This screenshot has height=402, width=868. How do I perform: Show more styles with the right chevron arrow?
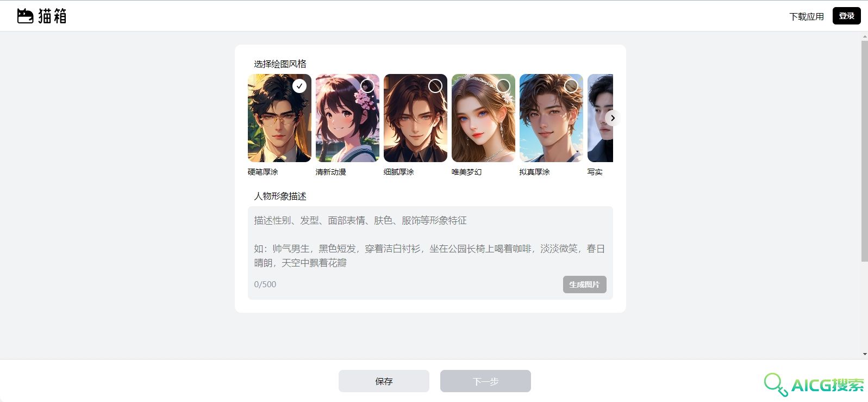coord(613,118)
